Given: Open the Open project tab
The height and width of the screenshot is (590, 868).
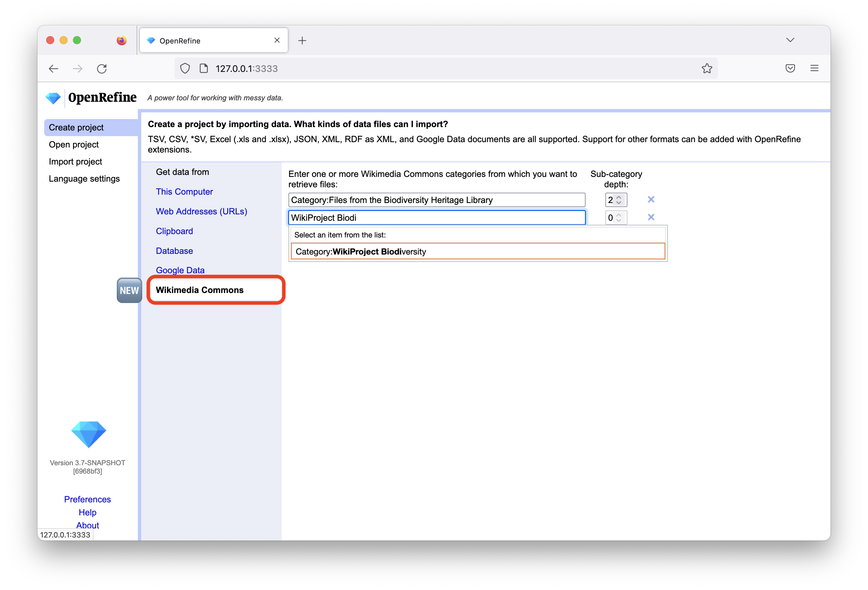Looking at the screenshot, I should 74,144.
